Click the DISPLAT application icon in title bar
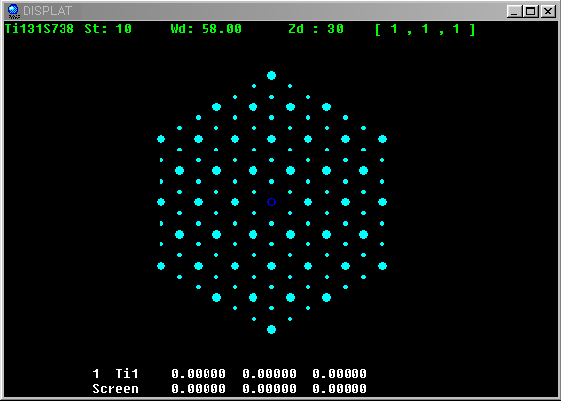 [13, 11]
